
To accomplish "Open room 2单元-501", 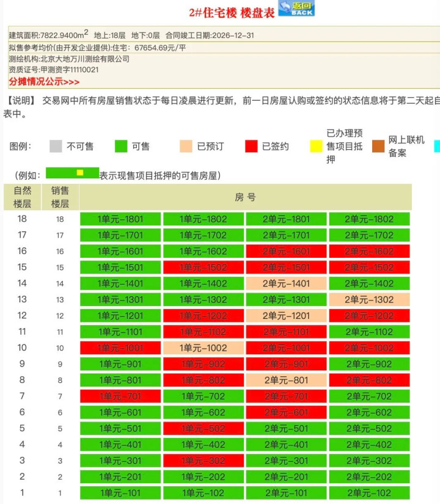I will (x=286, y=428).
